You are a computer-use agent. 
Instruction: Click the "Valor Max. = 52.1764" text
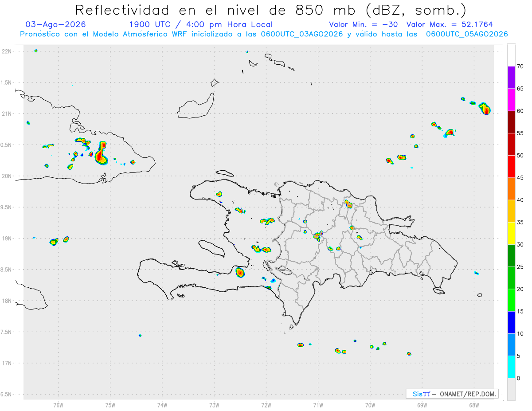450,24
